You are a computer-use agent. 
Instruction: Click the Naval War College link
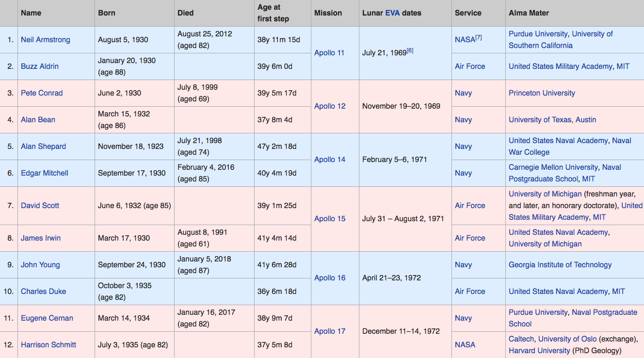[570, 146]
